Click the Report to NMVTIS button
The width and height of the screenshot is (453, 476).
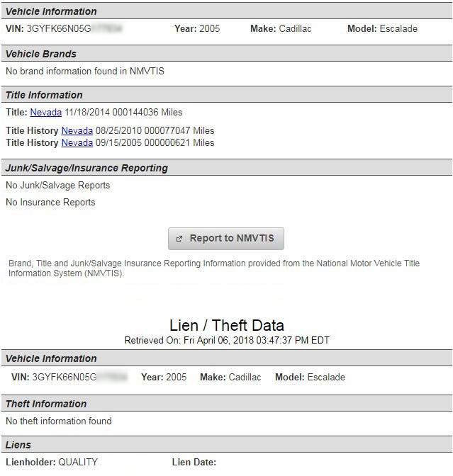pos(225,239)
